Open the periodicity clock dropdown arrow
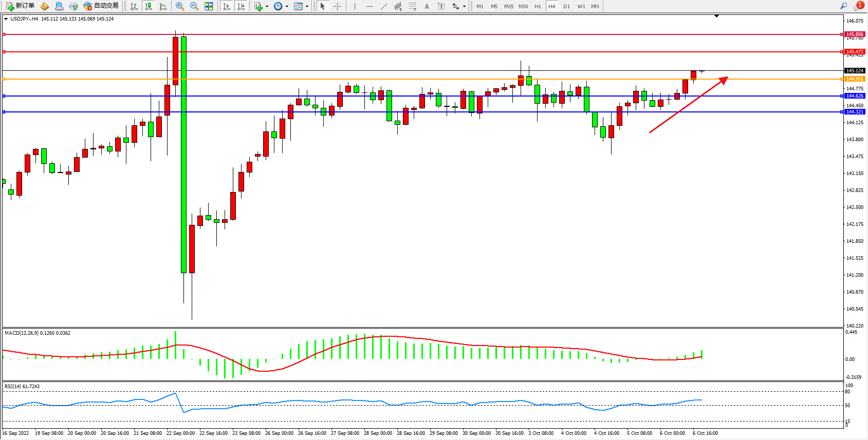The width and height of the screenshot is (868, 440). pyautogui.click(x=287, y=7)
